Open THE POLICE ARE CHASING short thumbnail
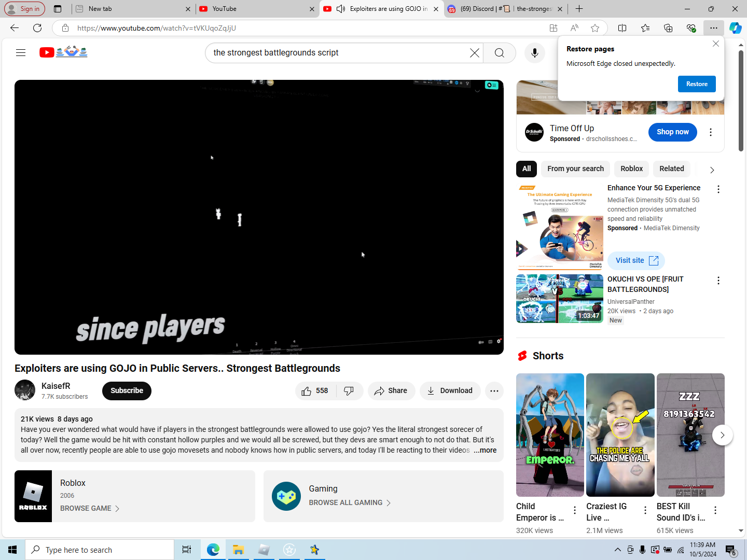Image resolution: width=747 pixels, height=560 pixels. point(620,435)
